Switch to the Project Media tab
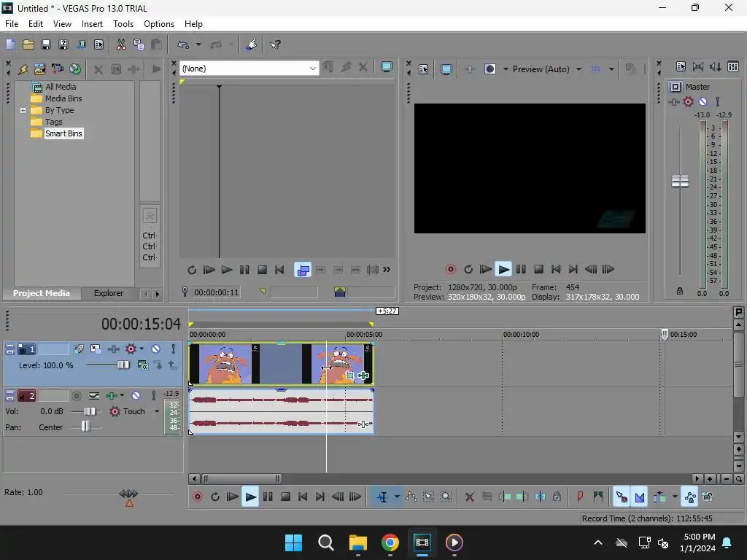 click(x=42, y=293)
